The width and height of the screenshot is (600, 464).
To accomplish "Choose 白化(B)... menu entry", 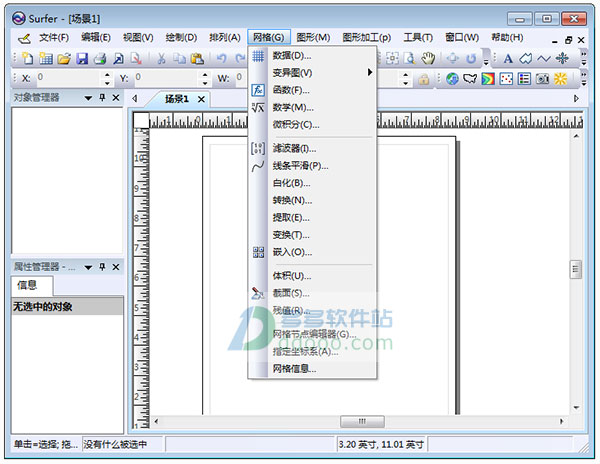I will (312, 183).
